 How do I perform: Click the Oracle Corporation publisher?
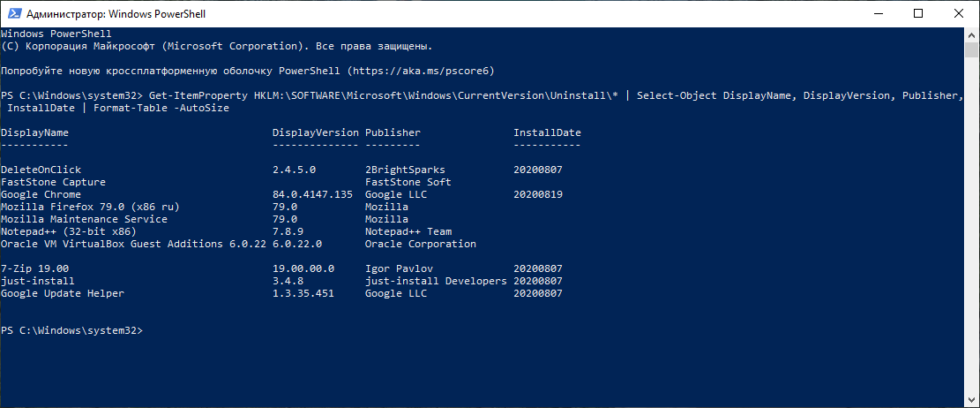421,244
